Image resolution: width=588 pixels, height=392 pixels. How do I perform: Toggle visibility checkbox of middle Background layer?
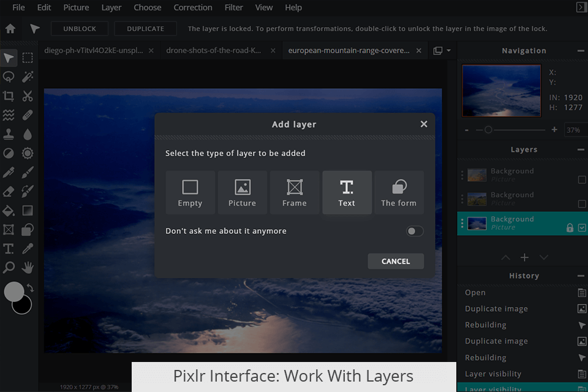coord(582,204)
